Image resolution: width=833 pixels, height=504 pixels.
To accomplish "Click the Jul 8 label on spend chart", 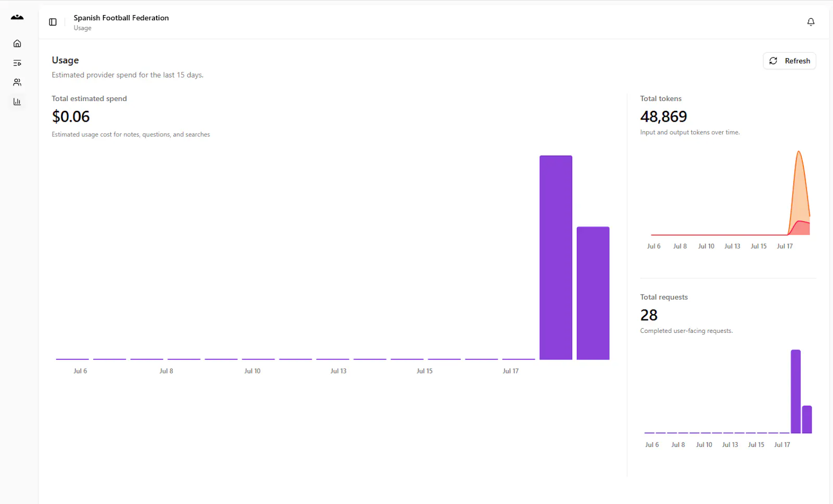I will coord(166,371).
